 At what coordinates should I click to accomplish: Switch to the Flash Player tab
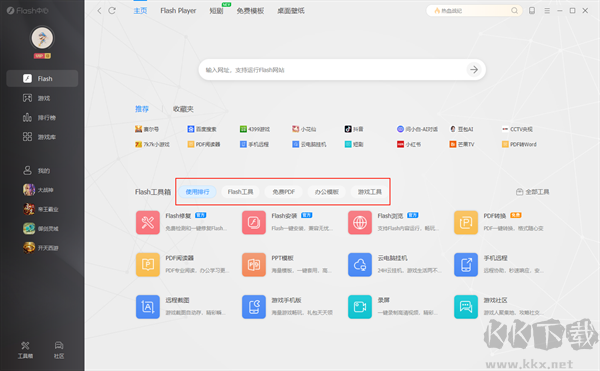tap(178, 11)
